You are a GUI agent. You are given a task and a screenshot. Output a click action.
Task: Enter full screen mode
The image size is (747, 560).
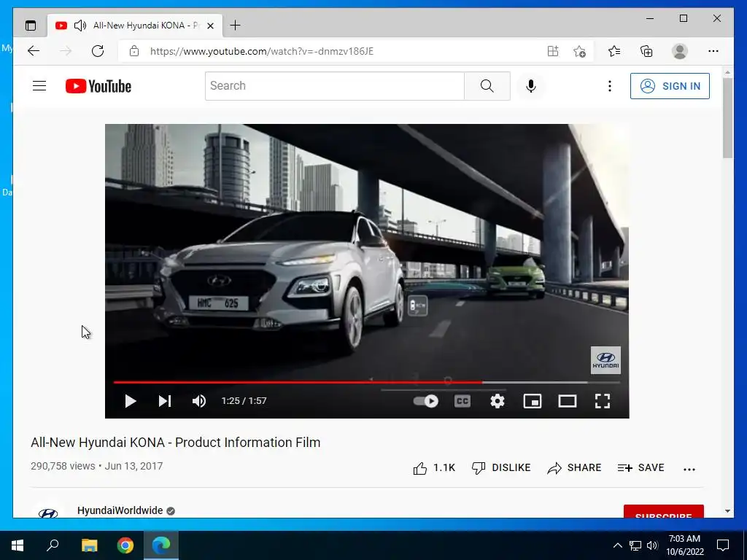[602, 401]
